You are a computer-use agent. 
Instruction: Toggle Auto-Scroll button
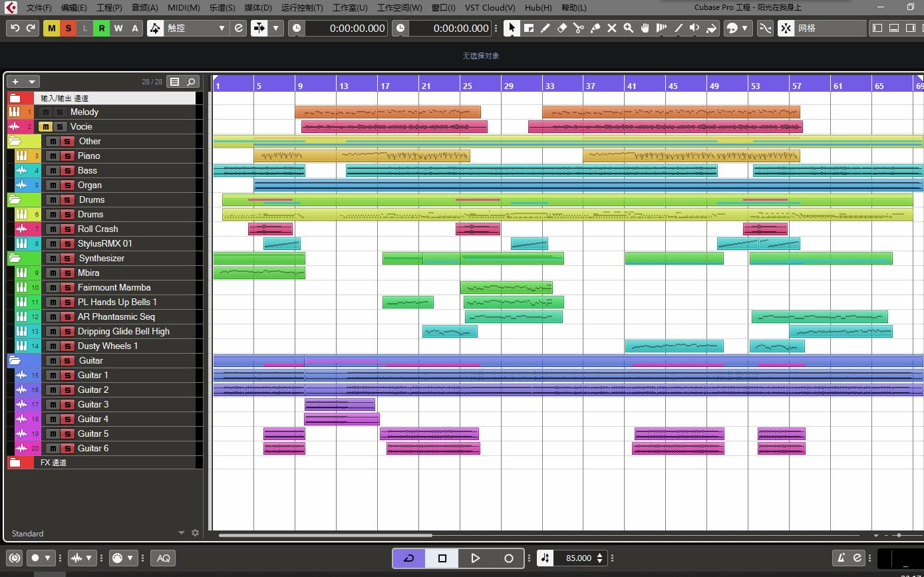click(x=259, y=28)
